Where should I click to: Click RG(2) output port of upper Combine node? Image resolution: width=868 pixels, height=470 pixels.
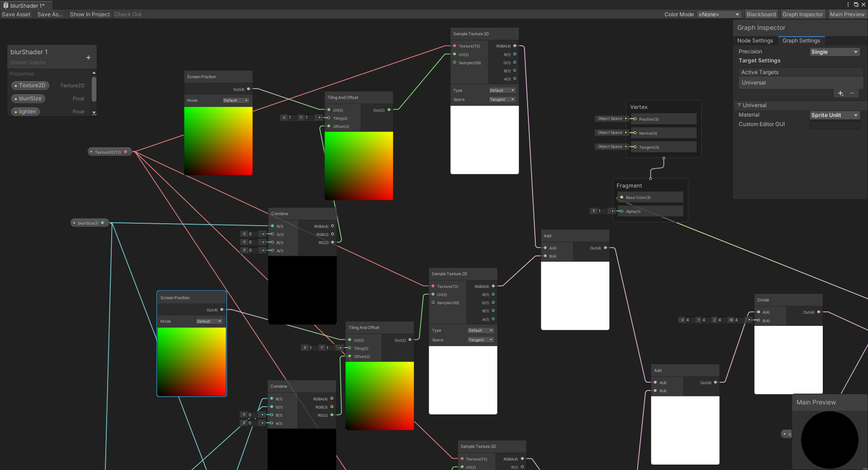(332, 242)
